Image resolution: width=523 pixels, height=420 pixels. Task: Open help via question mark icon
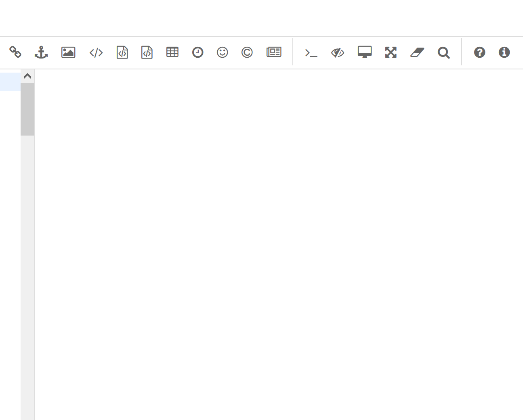click(x=479, y=52)
